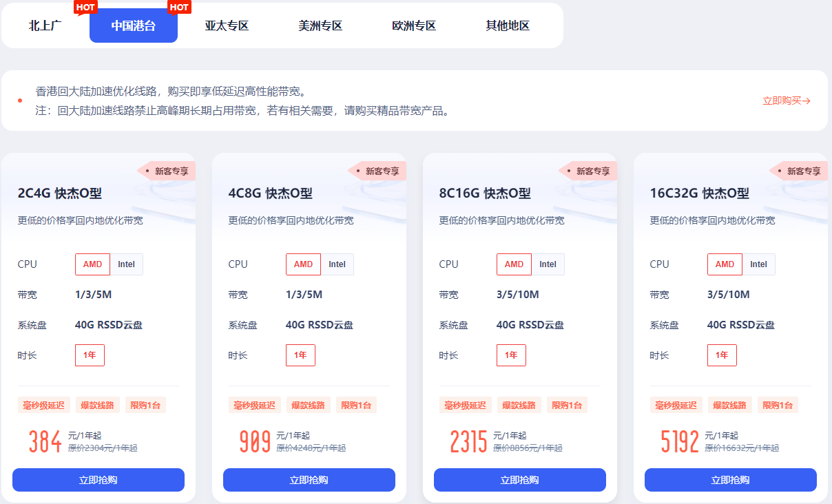Click 原价4248元/1年起 strikethrough text
The width and height of the screenshot is (832, 504).
(x=311, y=448)
